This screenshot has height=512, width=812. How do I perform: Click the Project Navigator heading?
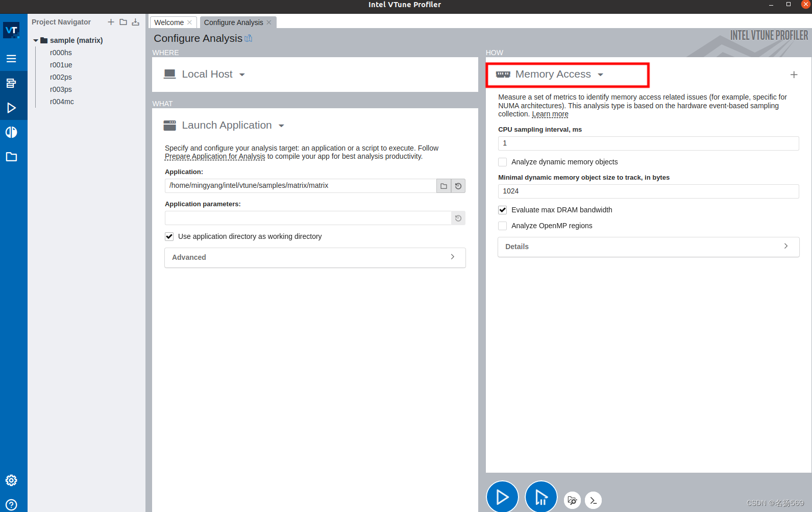pos(61,22)
